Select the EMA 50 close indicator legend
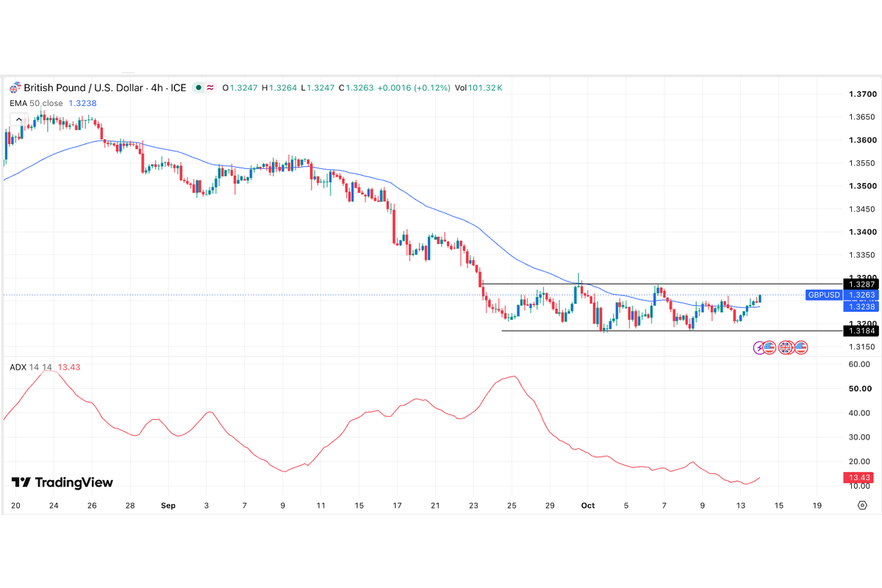 (x=37, y=104)
